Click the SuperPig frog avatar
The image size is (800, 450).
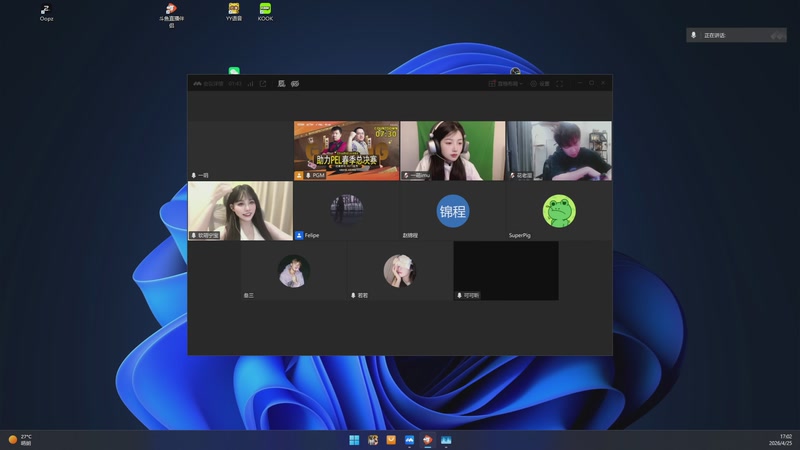[x=559, y=211]
